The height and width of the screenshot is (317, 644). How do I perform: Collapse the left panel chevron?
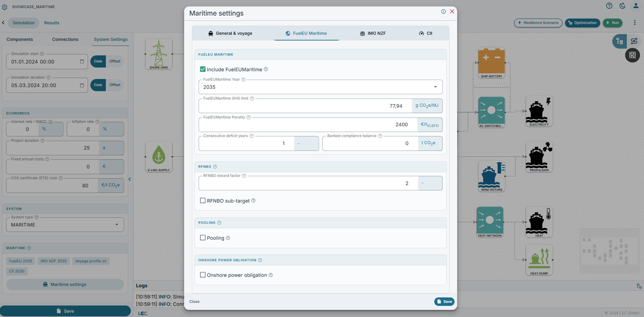(x=129, y=179)
